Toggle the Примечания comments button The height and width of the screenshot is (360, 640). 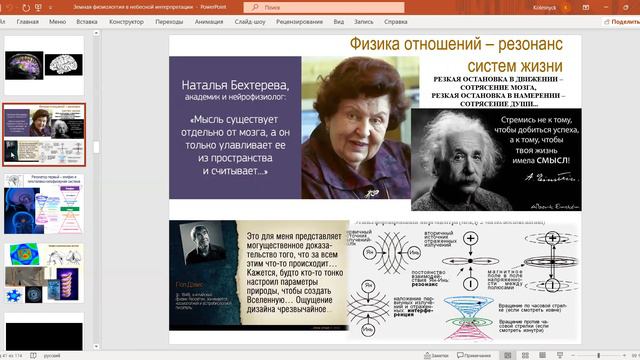pos(474,356)
